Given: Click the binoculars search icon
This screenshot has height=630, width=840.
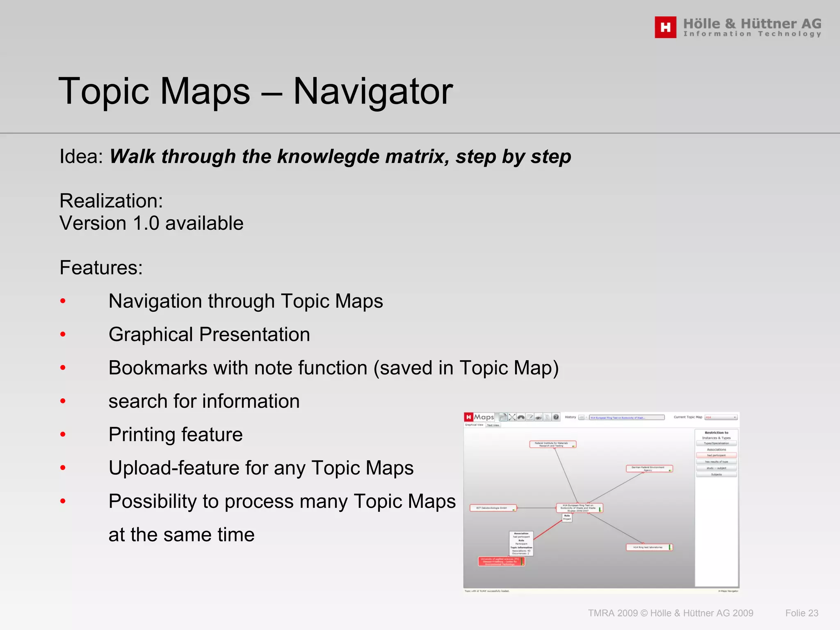Looking at the screenshot, I should pyautogui.click(x=521, y=417).
